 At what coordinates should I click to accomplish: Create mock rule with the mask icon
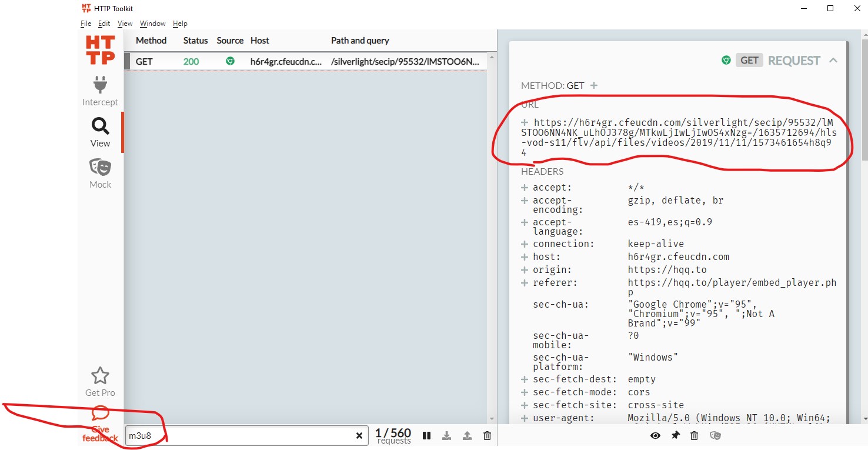pos(715,436)
